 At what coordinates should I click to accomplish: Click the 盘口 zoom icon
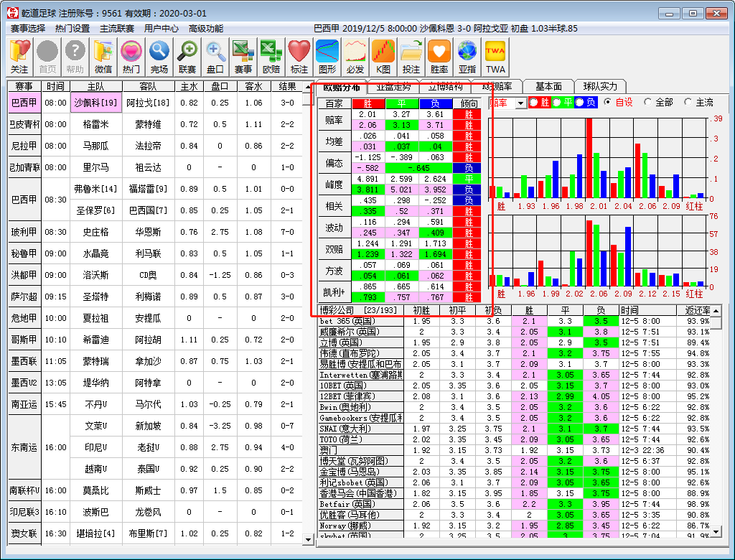click(215, 57)
